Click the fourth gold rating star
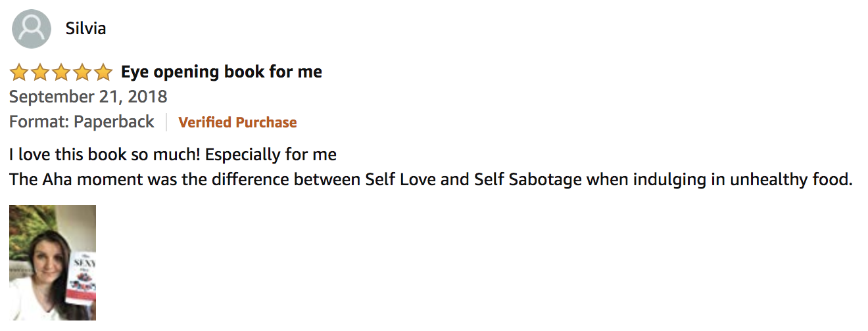This screenshot has width=868, height=331. pos(82,72)
